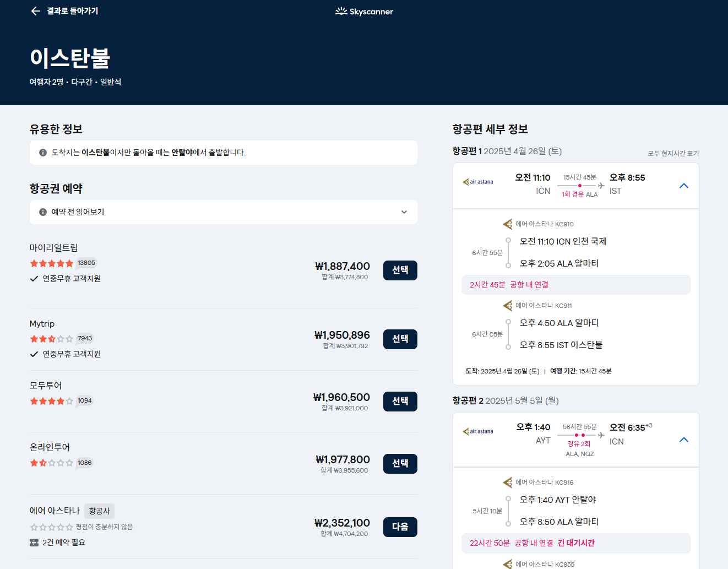Click 평점이 충분하지 않음 text
Screen dimensions: 728x569
[x=104, y=527]
